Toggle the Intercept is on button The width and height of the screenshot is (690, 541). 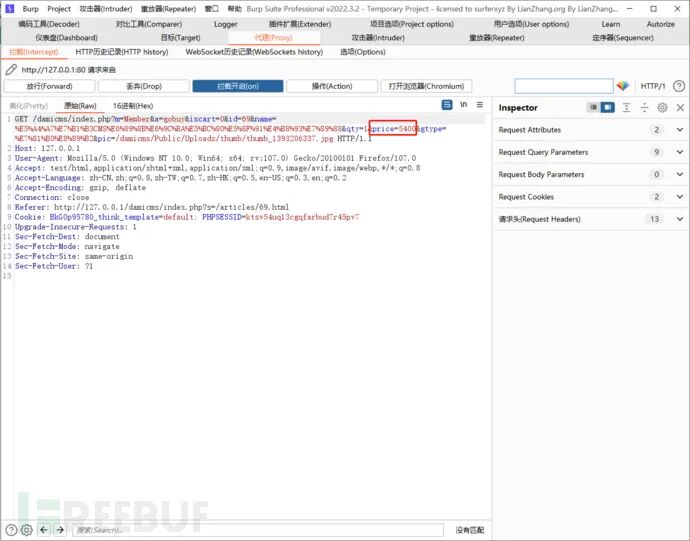238,86
